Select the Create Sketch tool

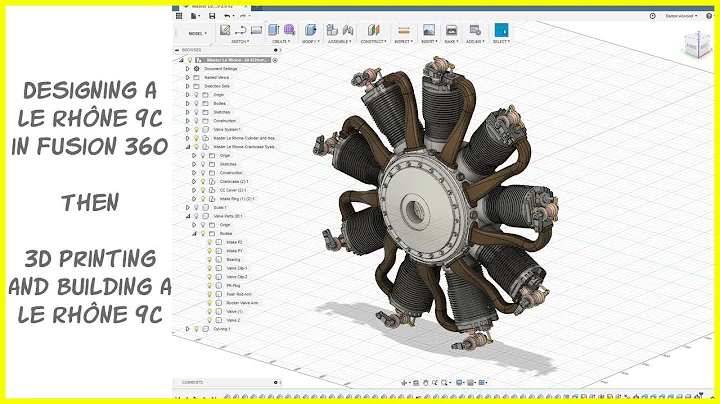click(x=225, y=30)
